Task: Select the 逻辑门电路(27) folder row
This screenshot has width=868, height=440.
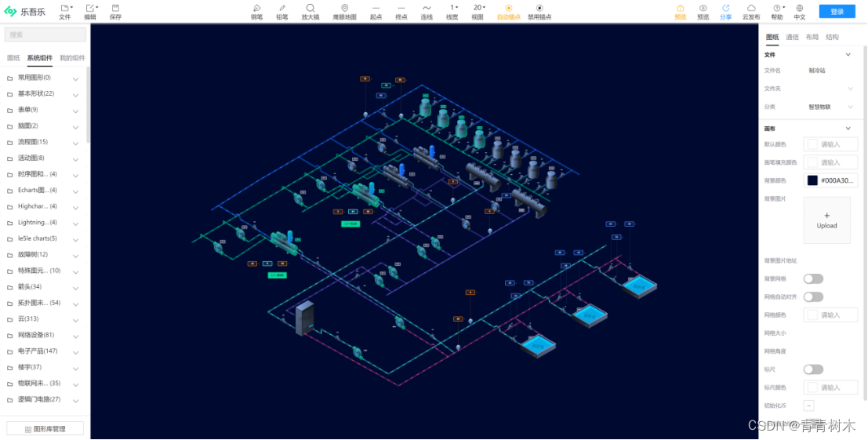Action: [x=43, y=399]
